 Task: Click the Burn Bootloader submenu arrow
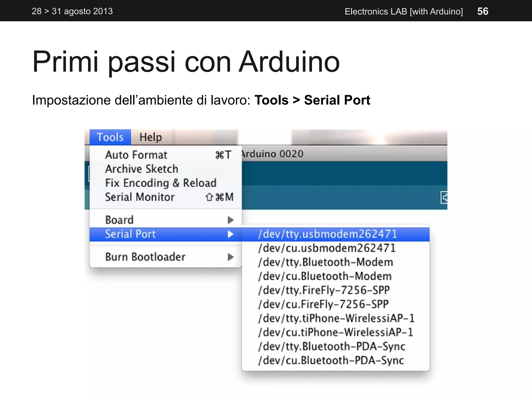tap(230, 257)
